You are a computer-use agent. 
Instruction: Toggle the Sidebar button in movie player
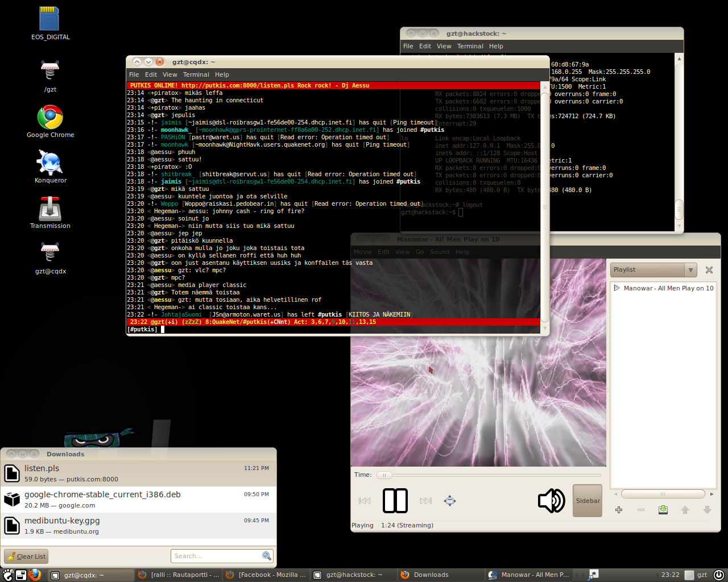587,501
